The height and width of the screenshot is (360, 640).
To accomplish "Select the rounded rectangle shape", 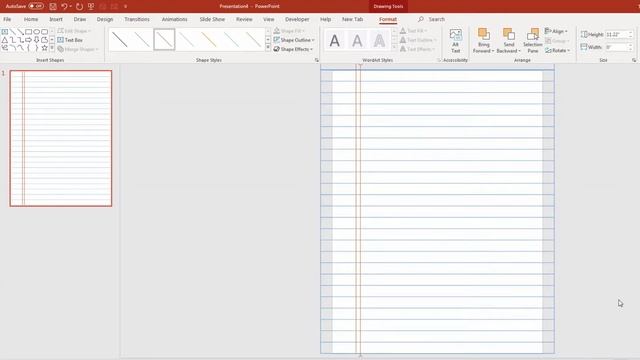I will coord(44,31).
